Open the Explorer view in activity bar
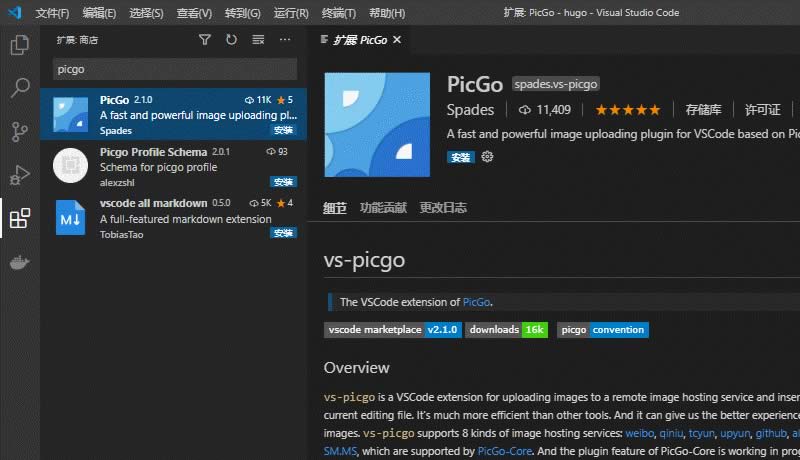The width and height of the screenshot is (800, 460). 20,45
